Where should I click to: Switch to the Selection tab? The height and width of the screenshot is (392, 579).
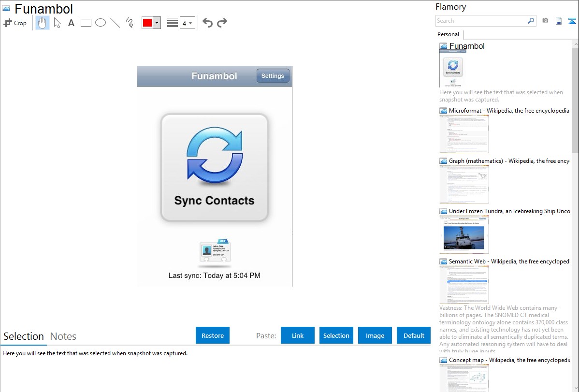(x=24, y=336)
